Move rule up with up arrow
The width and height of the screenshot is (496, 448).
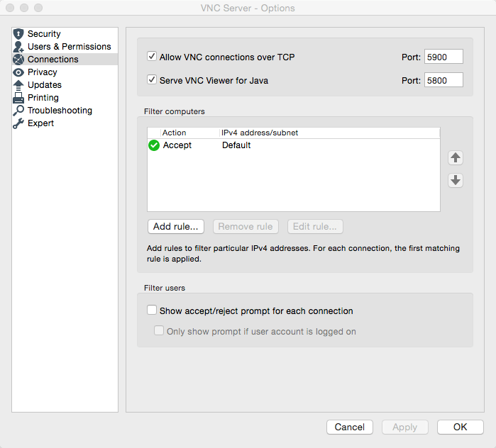point(456,157)
